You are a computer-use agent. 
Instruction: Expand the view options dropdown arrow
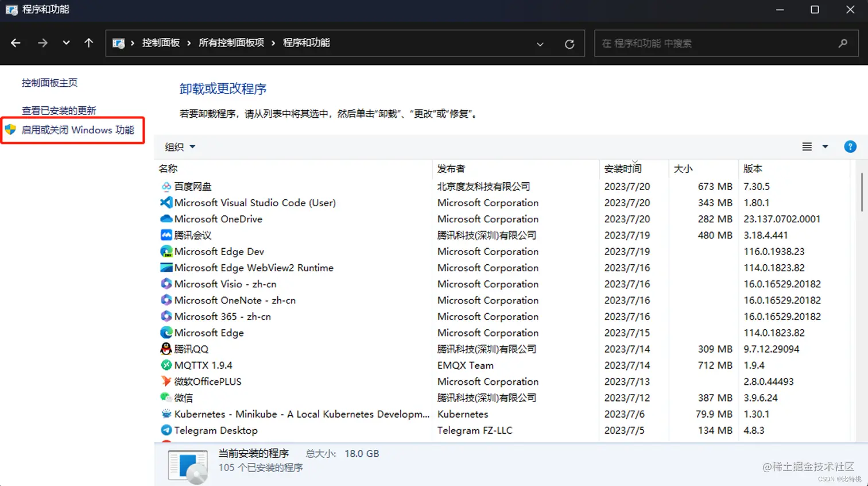(x=825, y=146)
